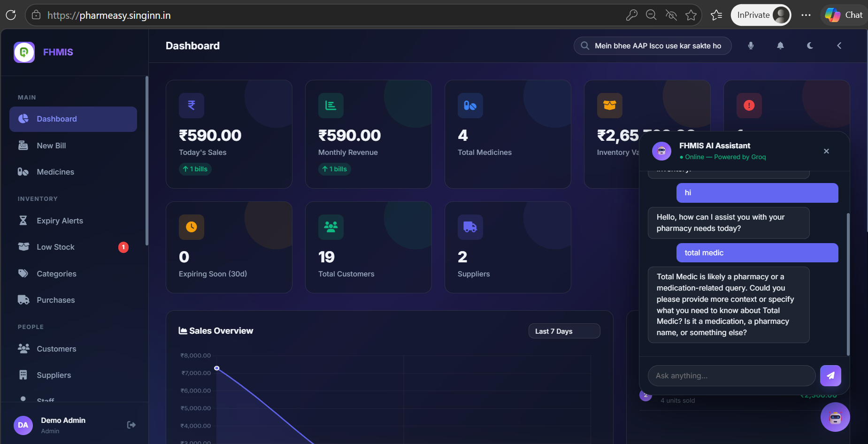
Task: Go to Medicines page
Action: tap(55, 172)
